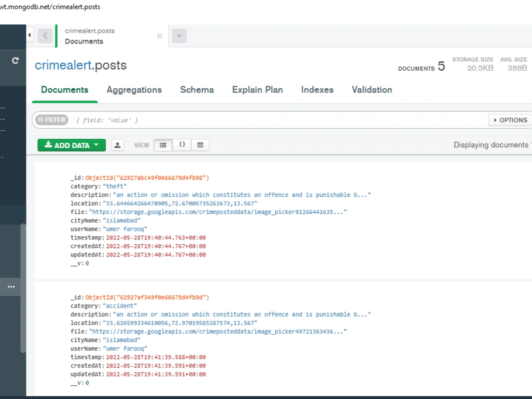Switch to list view of documents
The height and width of the screenshot is (399, 532).
(x=163, y=145)
